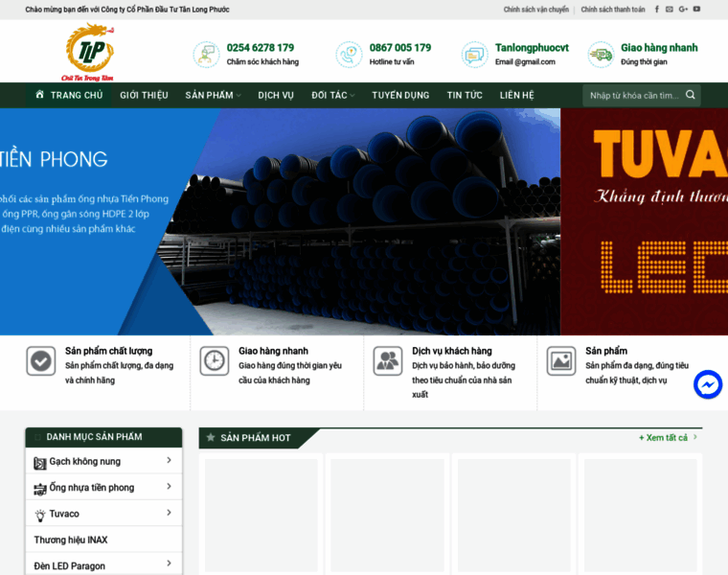This screenshot has width=728, height=575.
Task: Click the Sản phẩm hot section title
Action: 256,438
